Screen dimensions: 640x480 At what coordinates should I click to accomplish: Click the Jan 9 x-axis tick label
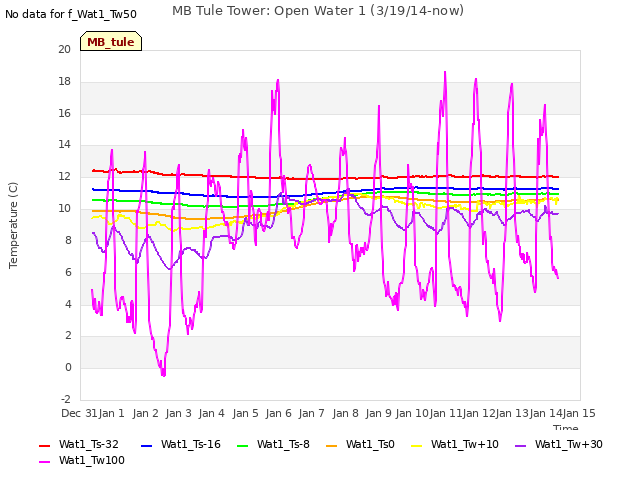click(x=378, y=413)
